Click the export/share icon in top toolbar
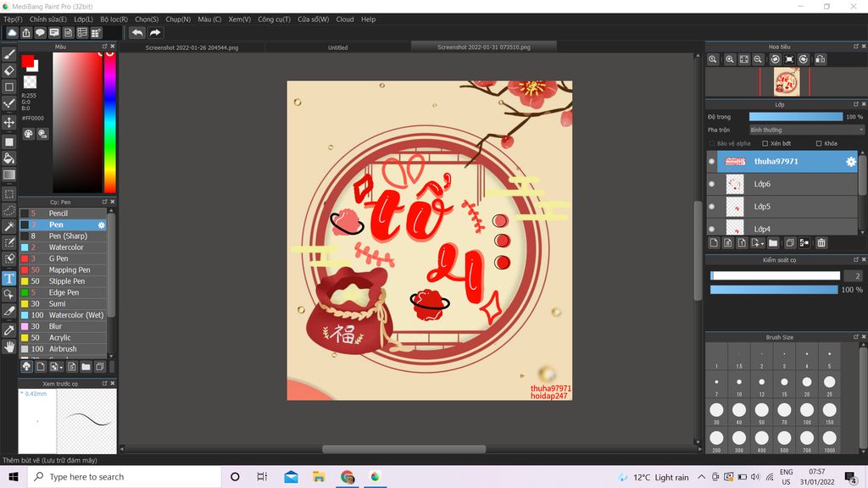The image size is (868, 488). click(x=26, y=33)
